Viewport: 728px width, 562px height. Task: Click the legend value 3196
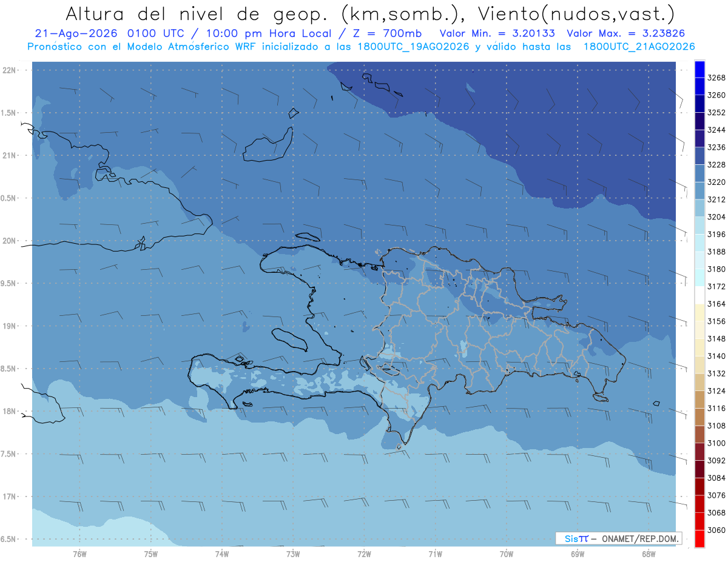click(716, 234)
